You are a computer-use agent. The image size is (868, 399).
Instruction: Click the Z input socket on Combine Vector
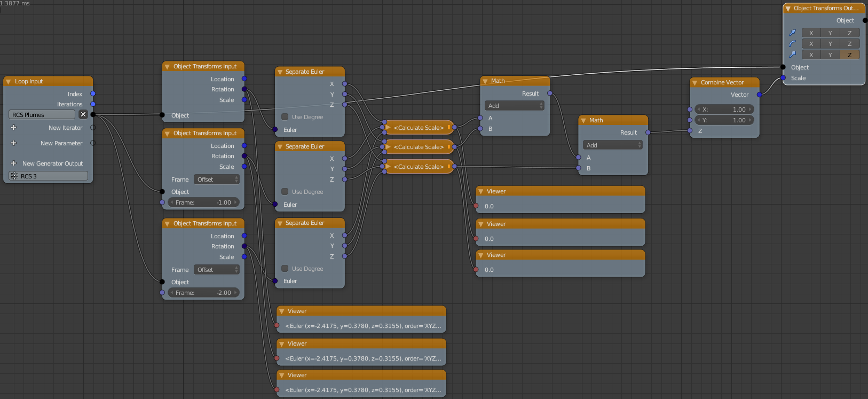click(x=690, y=130)
